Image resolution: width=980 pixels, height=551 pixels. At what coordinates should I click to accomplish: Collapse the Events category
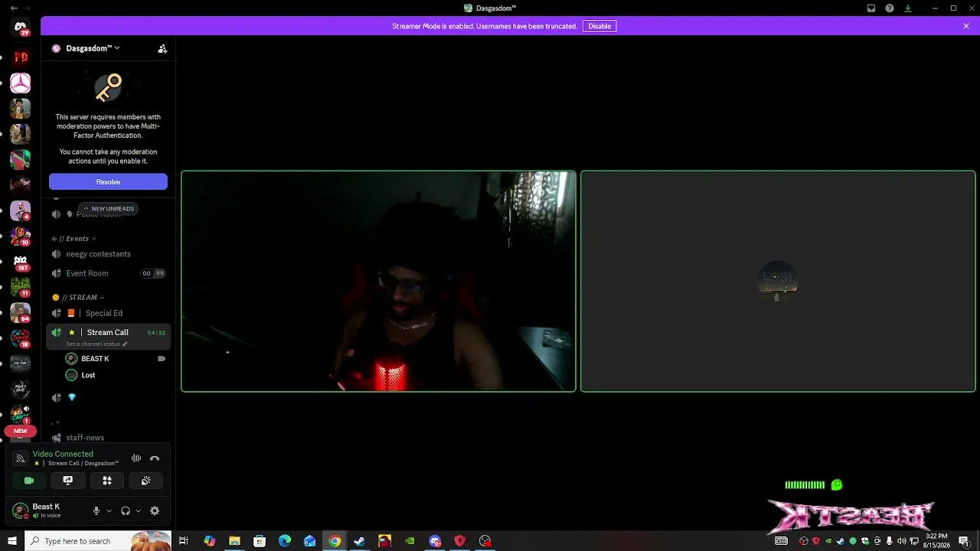point(74,239)
